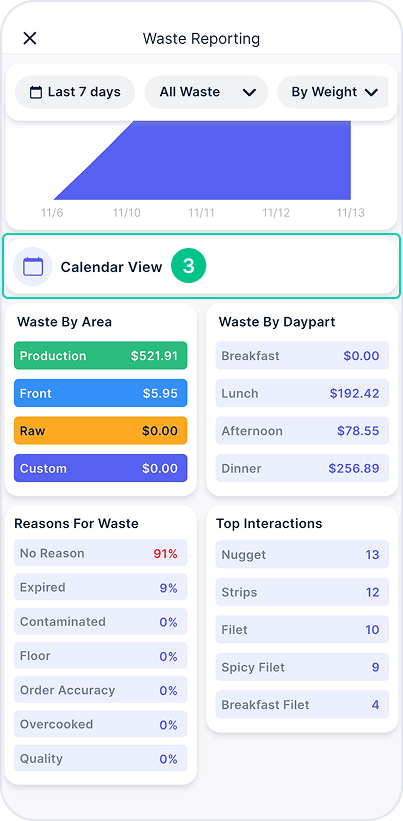403x821 pixels.
Task: Open the Last 7 days date filter
Action: click(75, 92)
